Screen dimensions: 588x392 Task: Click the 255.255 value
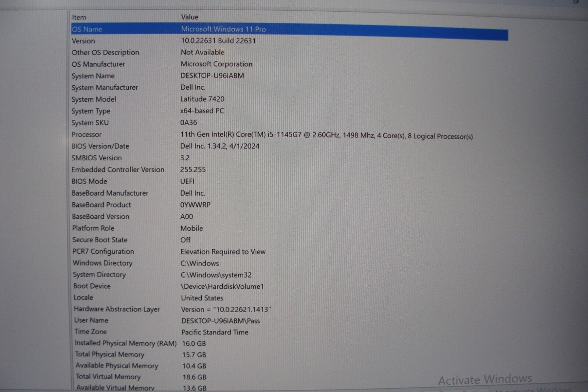click(193, 170)
